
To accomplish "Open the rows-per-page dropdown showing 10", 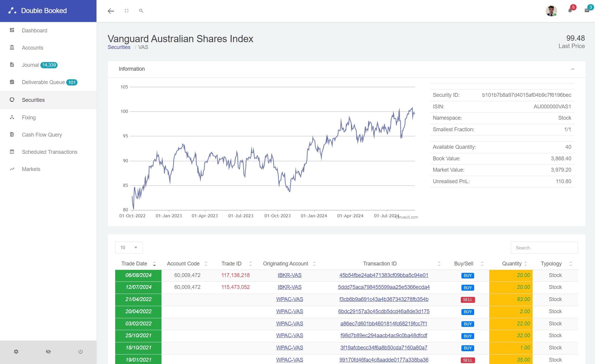I will tap(129, 248).
